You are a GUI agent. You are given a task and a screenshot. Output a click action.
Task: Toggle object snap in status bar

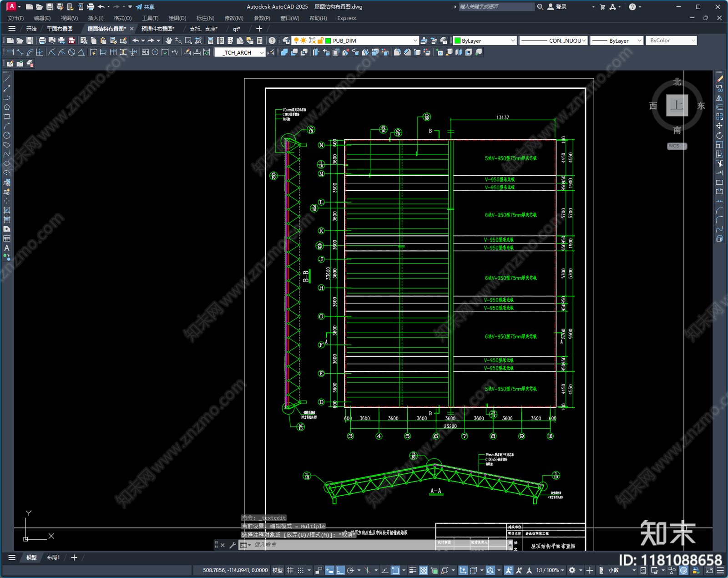(395, 570)
